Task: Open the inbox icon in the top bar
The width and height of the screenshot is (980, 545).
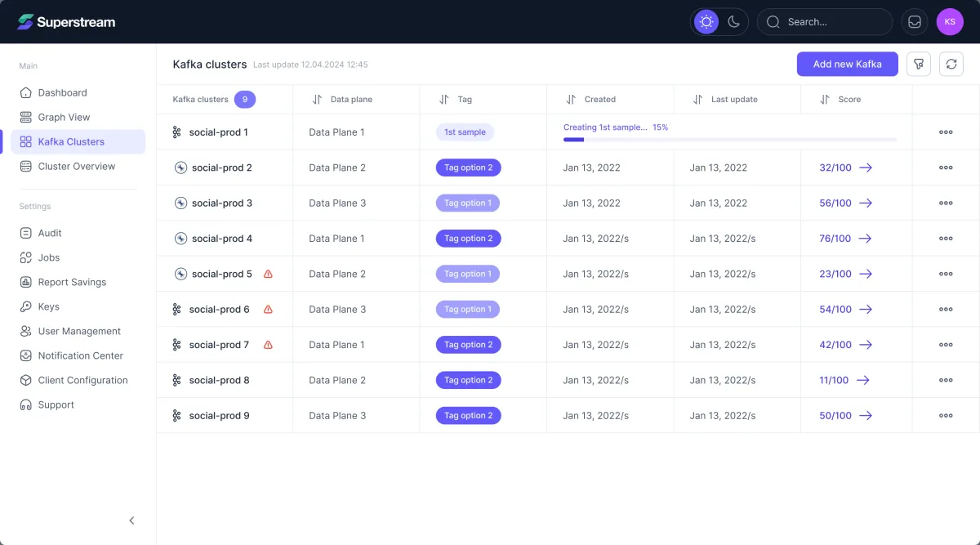Action: (915, 22)
